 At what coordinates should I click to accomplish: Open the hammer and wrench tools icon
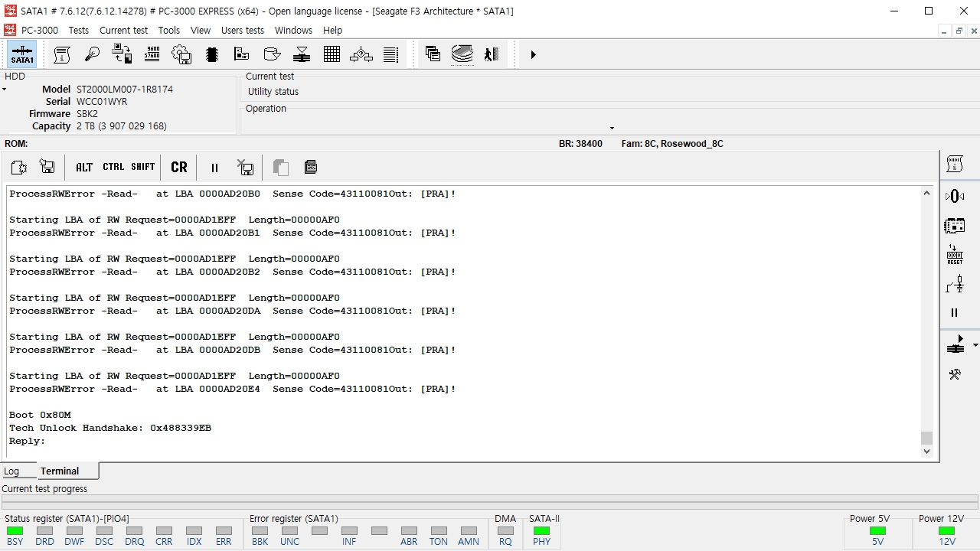click(x=955, y=374)
